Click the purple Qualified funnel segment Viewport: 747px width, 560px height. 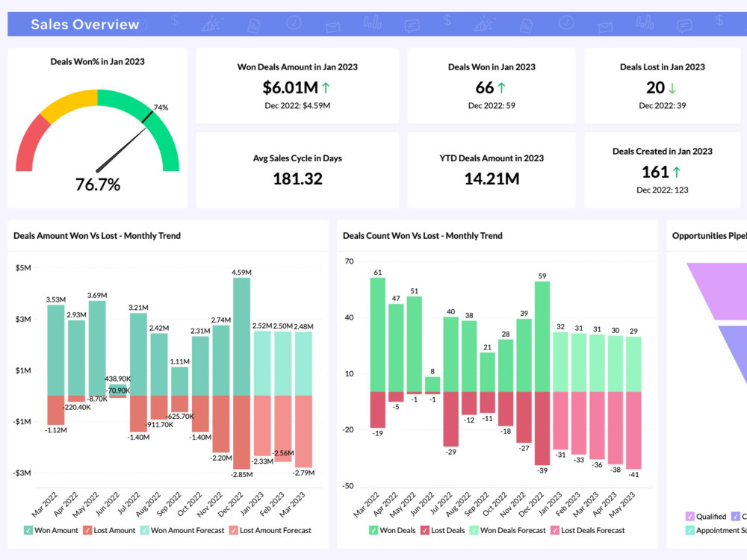(722, 291)
